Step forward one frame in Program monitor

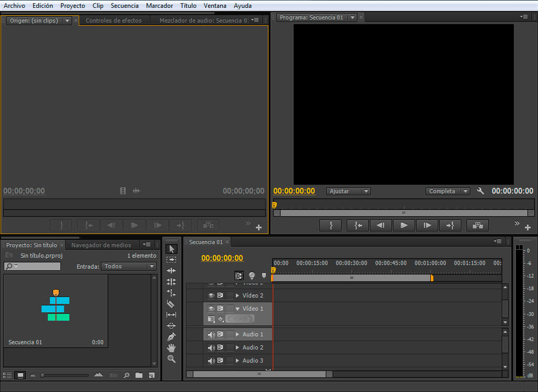click(x=427, y=226)
